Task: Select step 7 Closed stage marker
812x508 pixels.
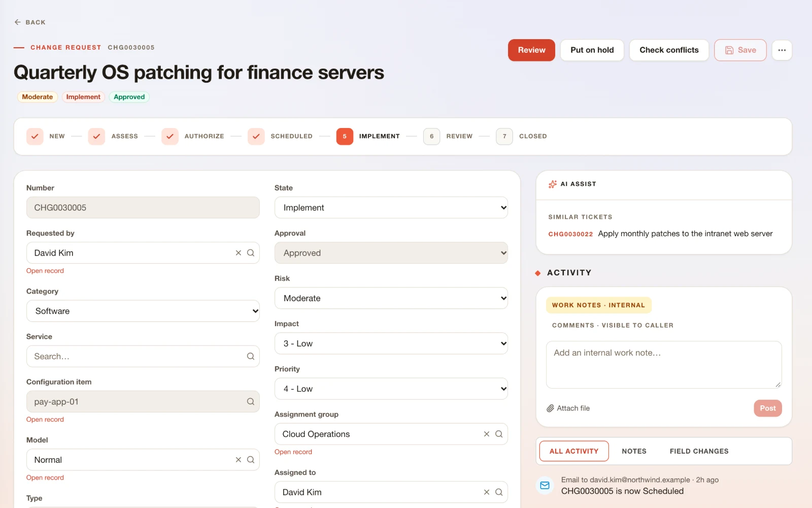Action: (x=504, y=136)
